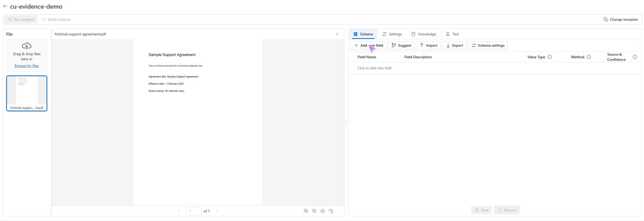This screenshot has width=644, height=221.
Task: Rotate the document clockwise
Action: (x=331, y=211)
